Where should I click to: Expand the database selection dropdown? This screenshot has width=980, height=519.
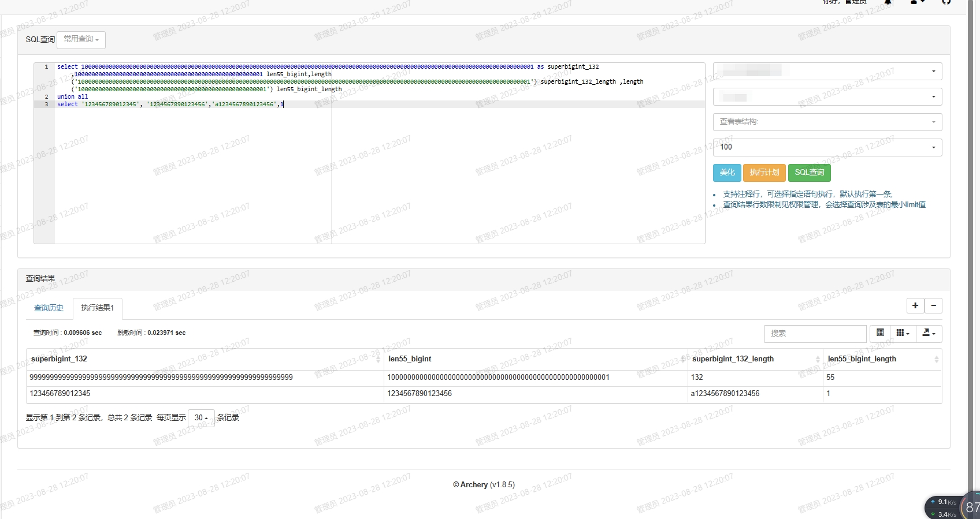827,96
